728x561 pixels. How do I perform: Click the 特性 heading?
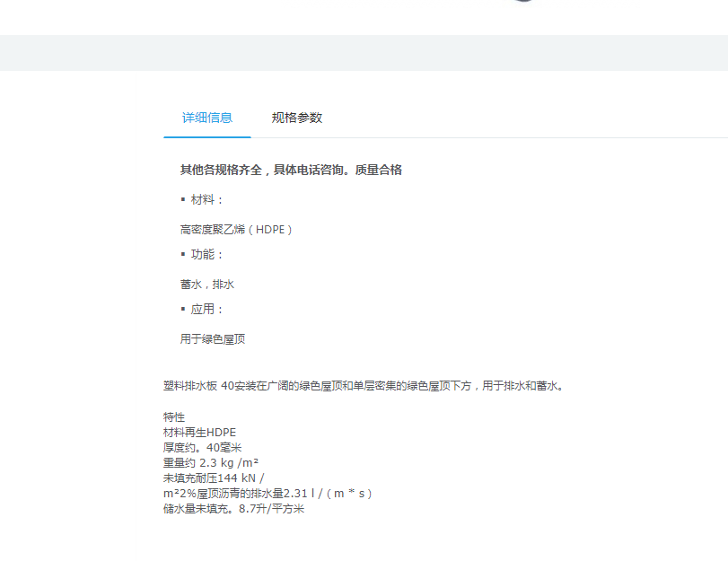(x=174, y=417)
